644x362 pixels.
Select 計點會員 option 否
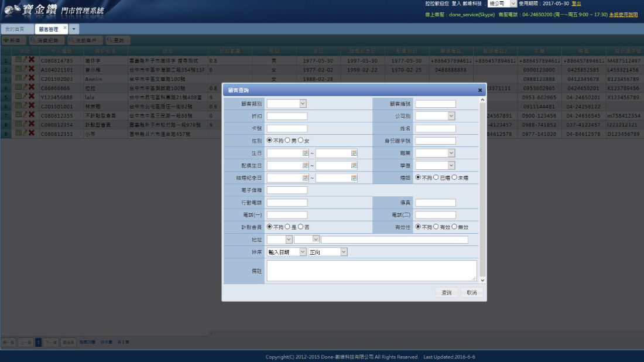(x=301, y=227)
